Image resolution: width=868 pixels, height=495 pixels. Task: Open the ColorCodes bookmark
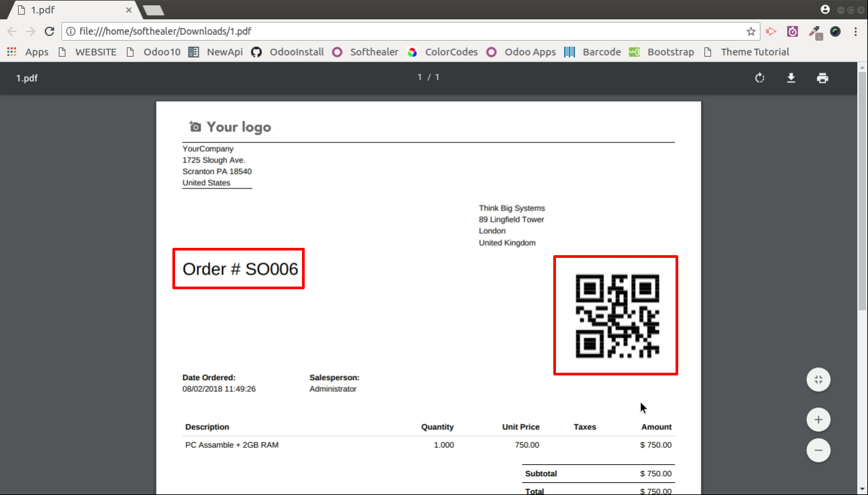(x=443, y=52)
